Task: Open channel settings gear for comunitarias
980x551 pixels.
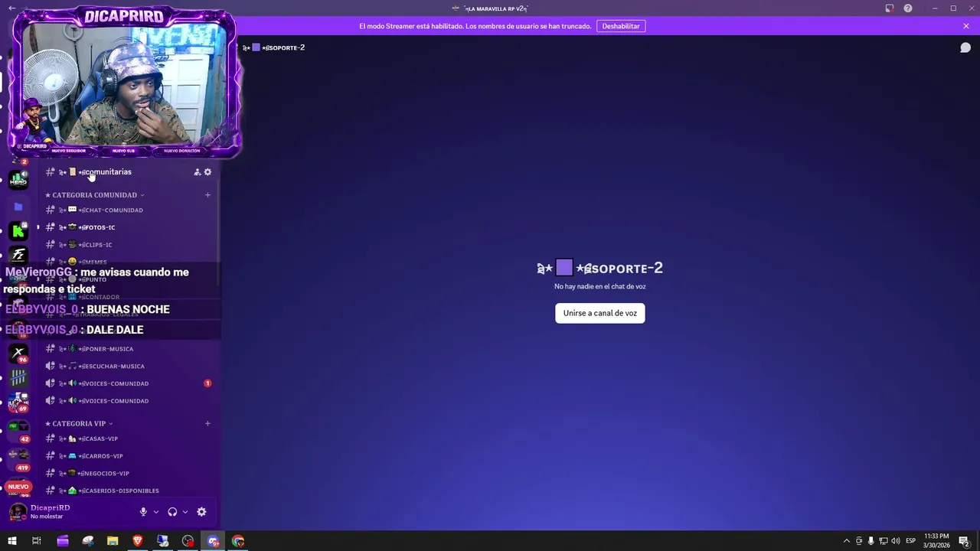Action: tap(207, 172)
